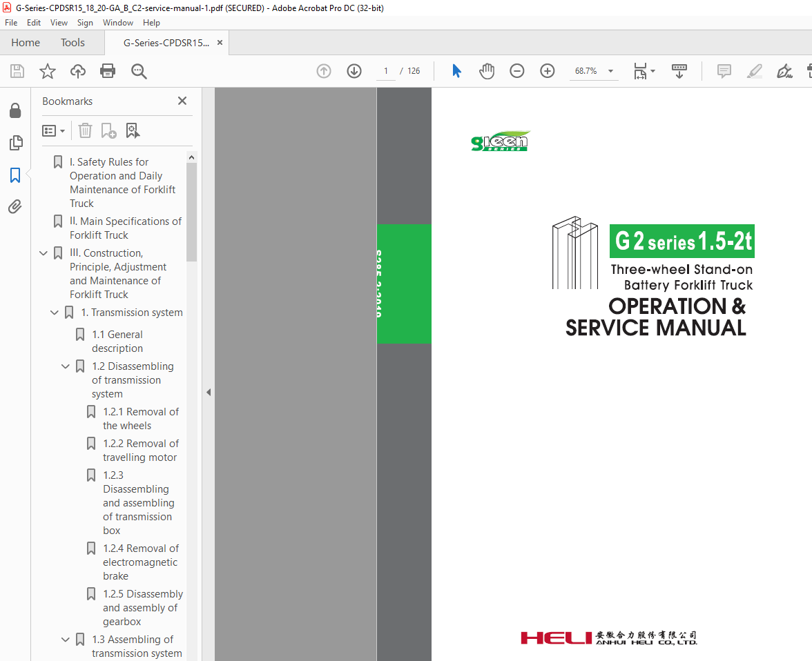
Task: Find current bookmark icon
Action: 133,131
